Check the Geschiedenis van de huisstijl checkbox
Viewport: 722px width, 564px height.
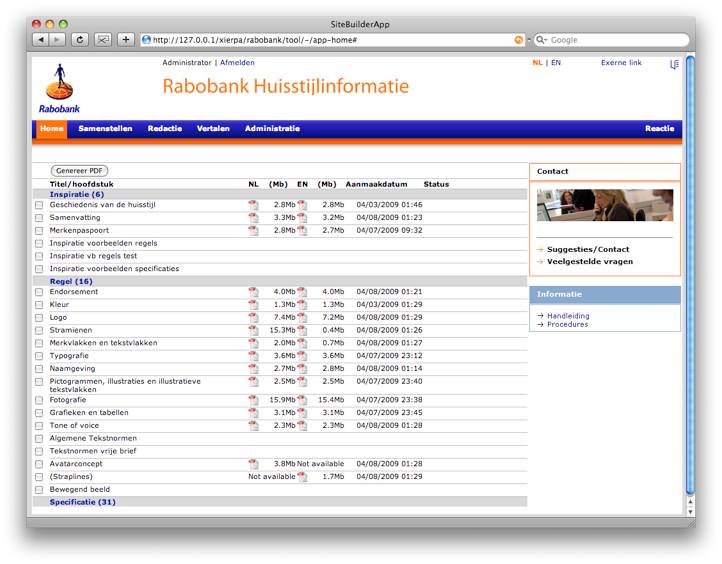39,205
